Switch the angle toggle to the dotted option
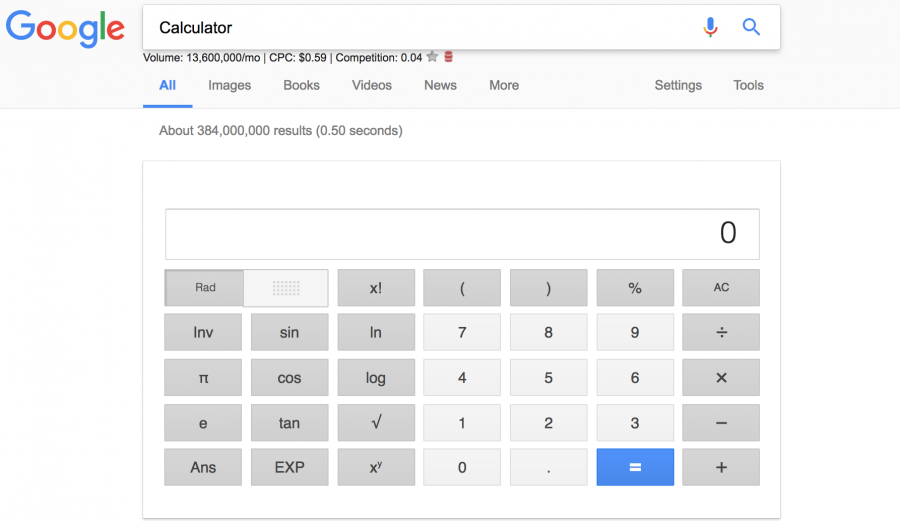 286,288
